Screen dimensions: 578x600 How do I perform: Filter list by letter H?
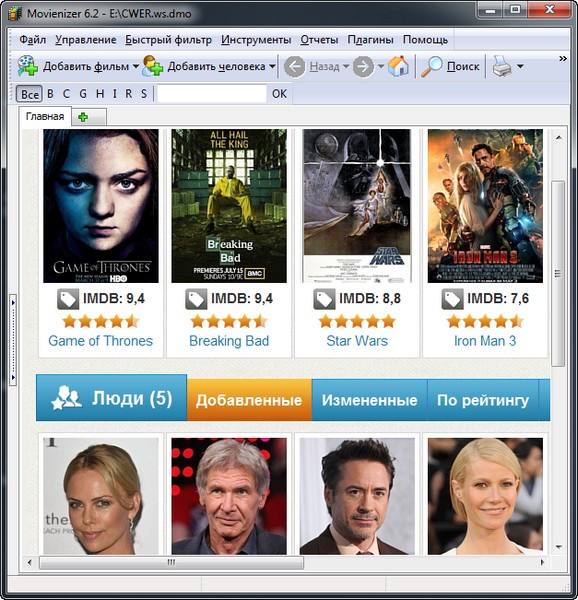click(x=100, y=94)
